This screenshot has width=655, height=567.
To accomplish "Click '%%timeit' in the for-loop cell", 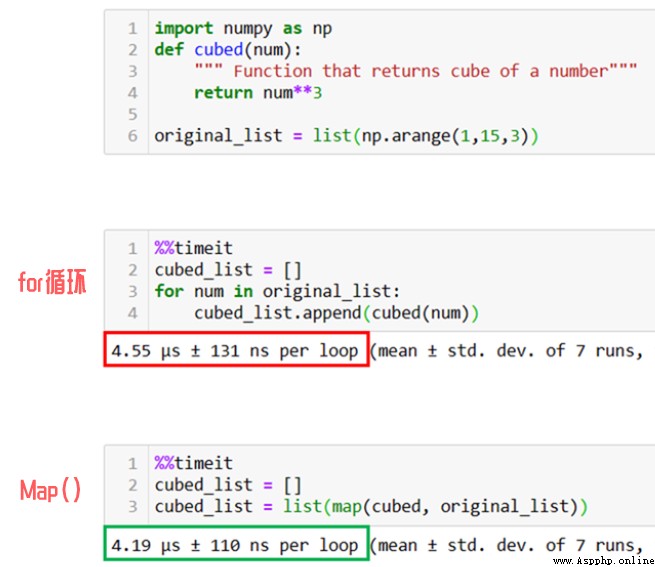I will click(x=193, y=248).
